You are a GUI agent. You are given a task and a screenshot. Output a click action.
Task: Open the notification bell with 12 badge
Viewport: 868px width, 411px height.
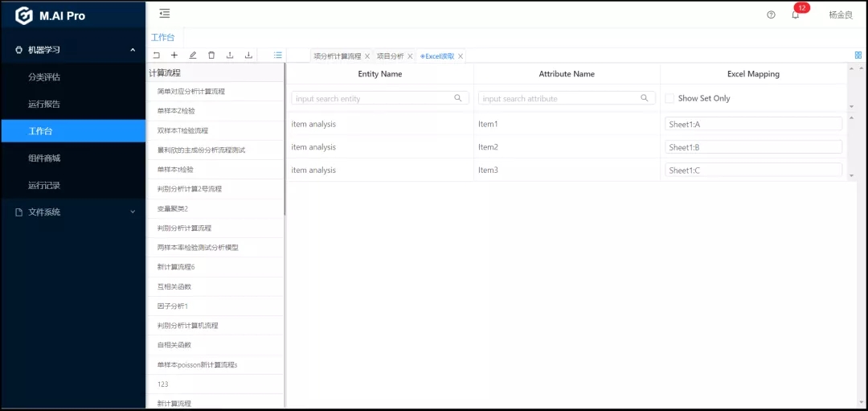point(795,14)
